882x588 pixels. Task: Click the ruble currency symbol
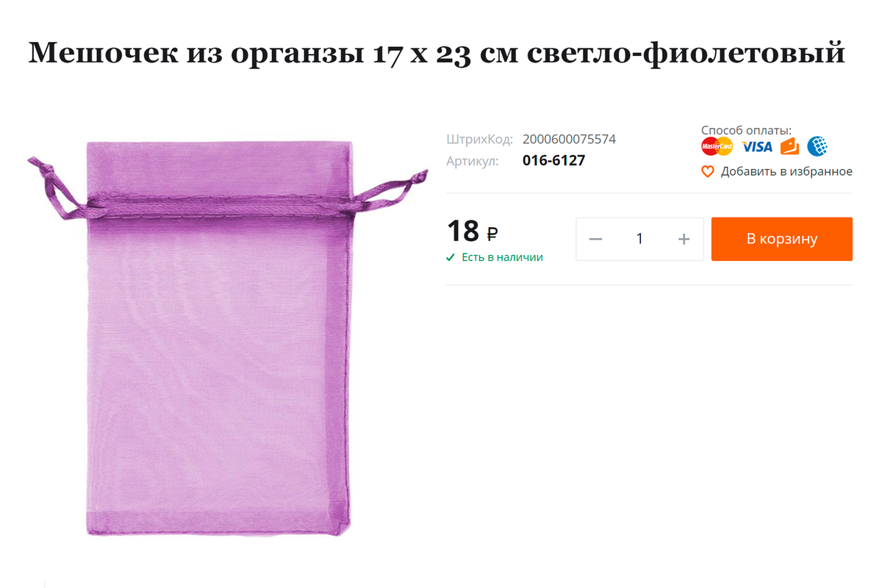pos(492,234)
